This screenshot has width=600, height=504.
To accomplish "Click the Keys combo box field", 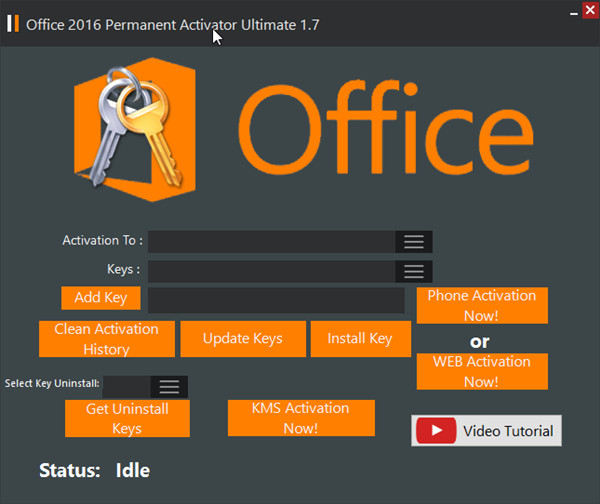I will click(272, 271).
